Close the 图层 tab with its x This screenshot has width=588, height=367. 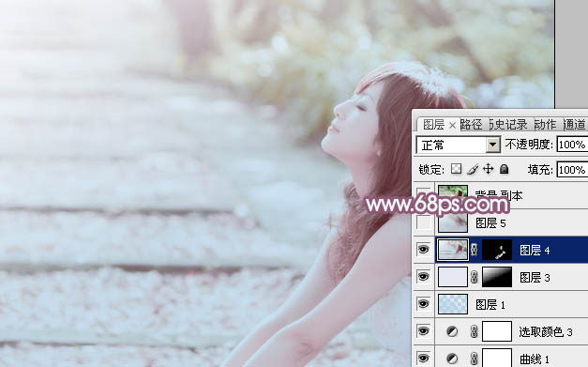(x=452, y=126)
